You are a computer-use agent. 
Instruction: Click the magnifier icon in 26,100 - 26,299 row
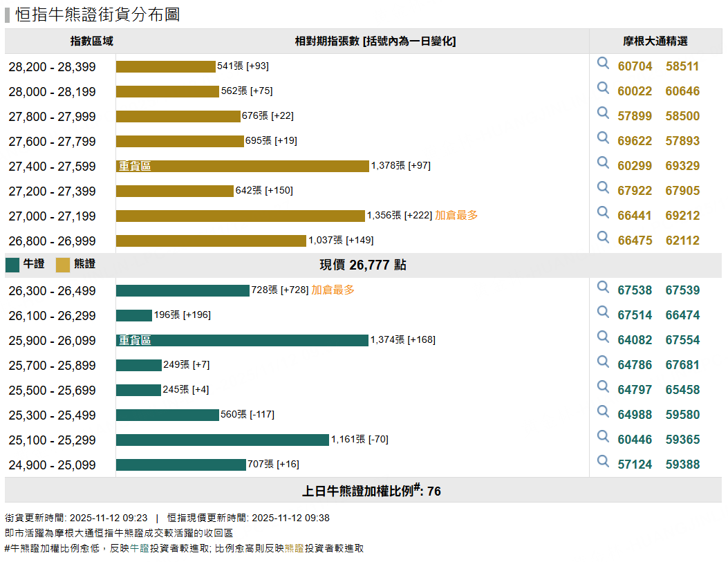[603, 312]
